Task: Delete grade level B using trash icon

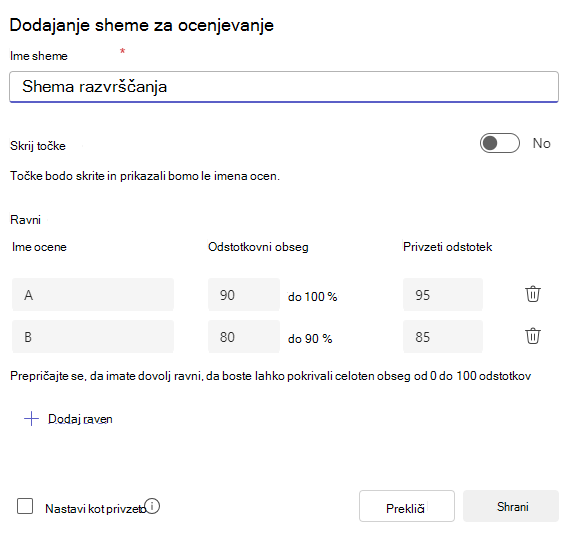Action: point(533,336)
